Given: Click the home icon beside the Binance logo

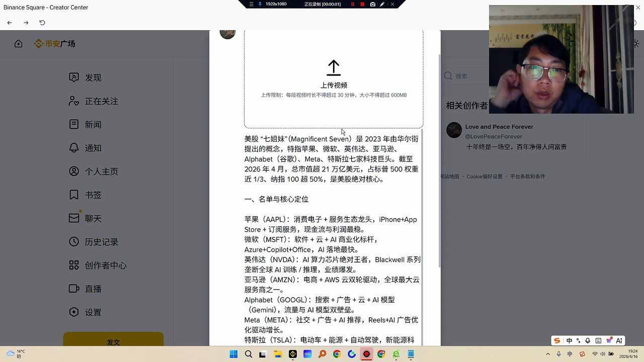Looking at the screenshot, I should coord(19,44).
